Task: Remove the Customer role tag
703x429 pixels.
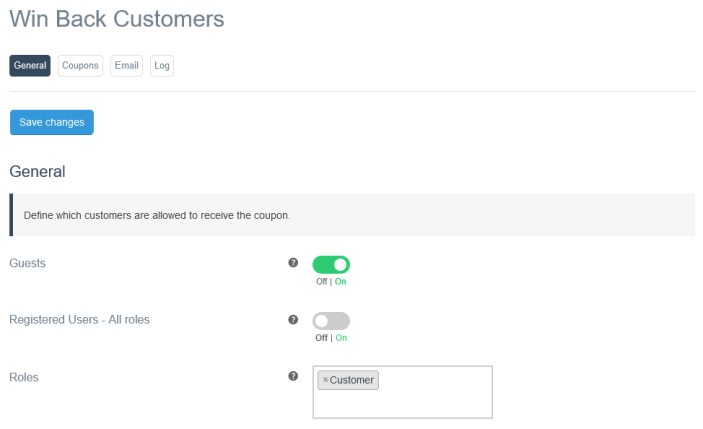Action: coord(325,380)
